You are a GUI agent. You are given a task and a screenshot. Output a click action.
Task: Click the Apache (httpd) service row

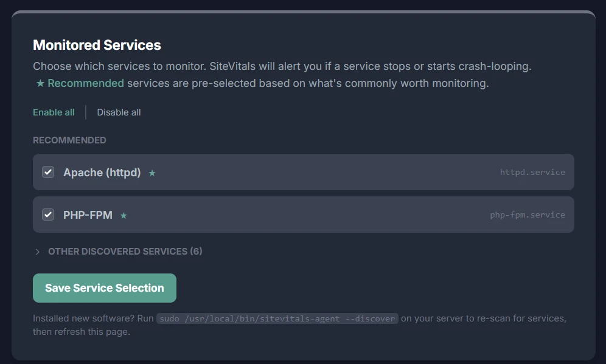[x=303, y=172]
